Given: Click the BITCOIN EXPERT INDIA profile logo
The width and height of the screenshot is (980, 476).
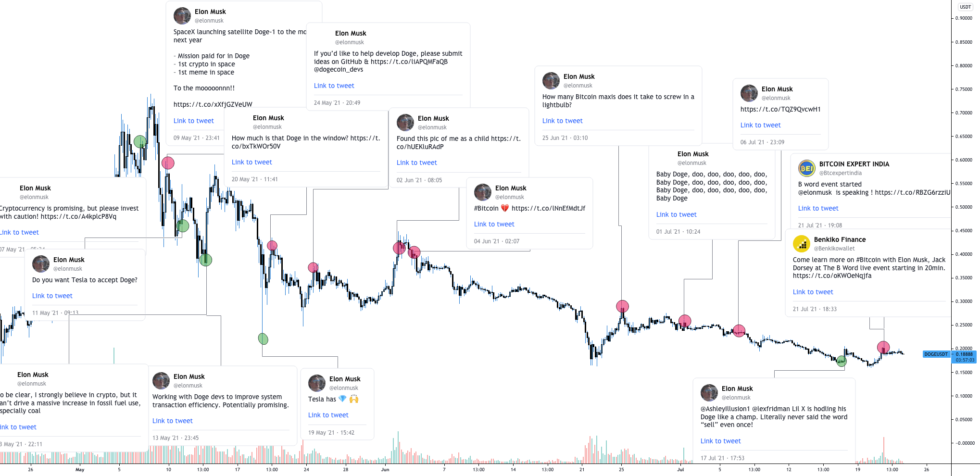Looking at the screenshot, I should click(807, 168).
